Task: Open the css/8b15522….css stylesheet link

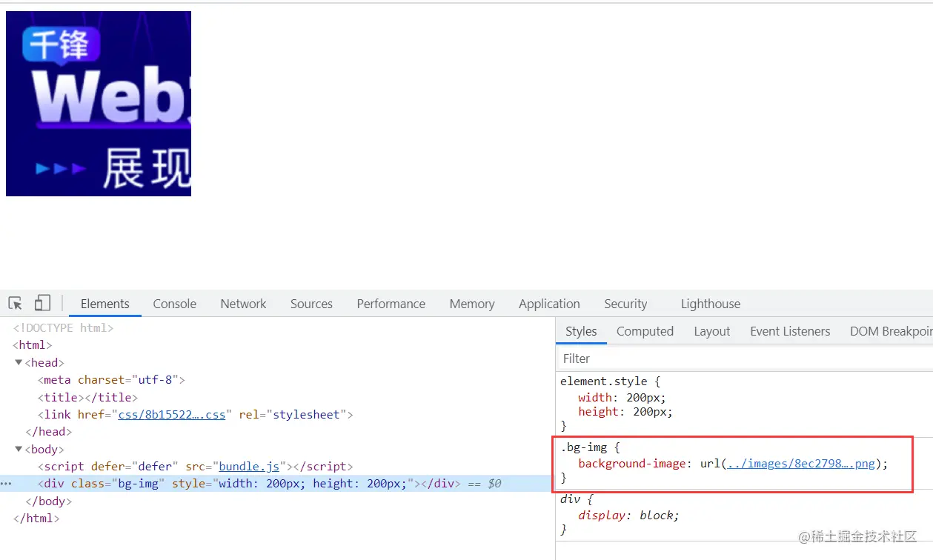Action: [x=172, y=415]
